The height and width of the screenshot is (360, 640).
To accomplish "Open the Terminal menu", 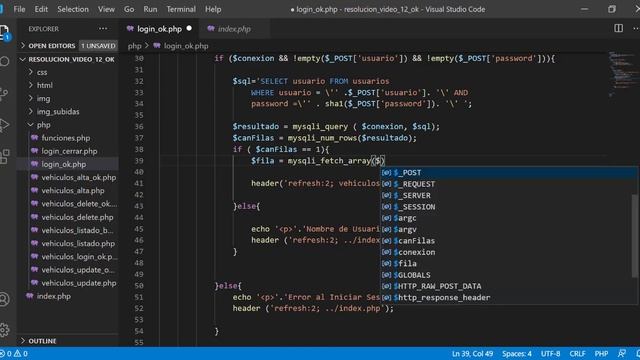I will point(181,9).
